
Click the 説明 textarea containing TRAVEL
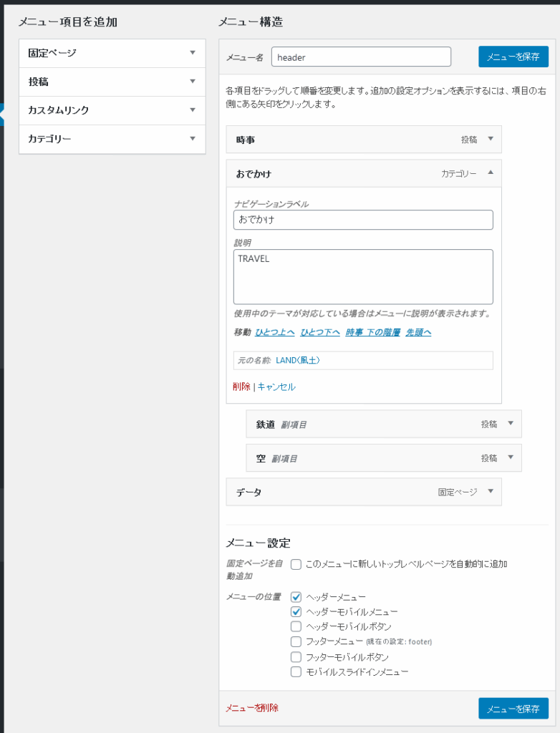pyautogui.click(x=363, y=277)
